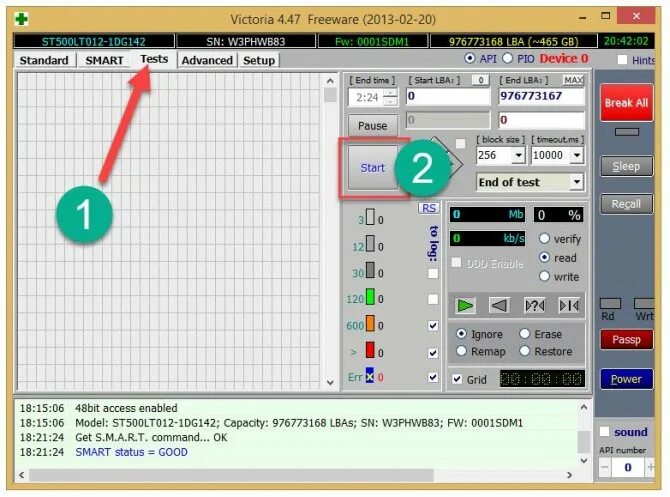Click the light gray 12 ms block indicator
Screen dimensions: 670x497
tap(370, 244)
